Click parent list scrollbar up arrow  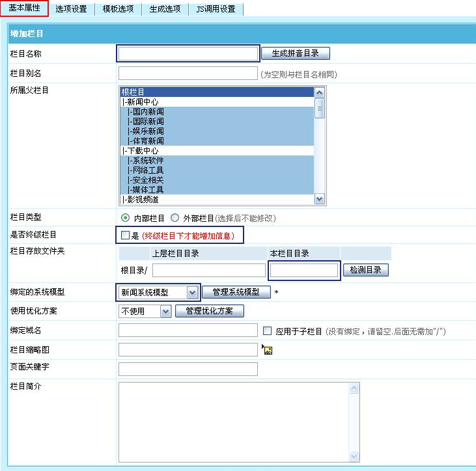(319, 92)
